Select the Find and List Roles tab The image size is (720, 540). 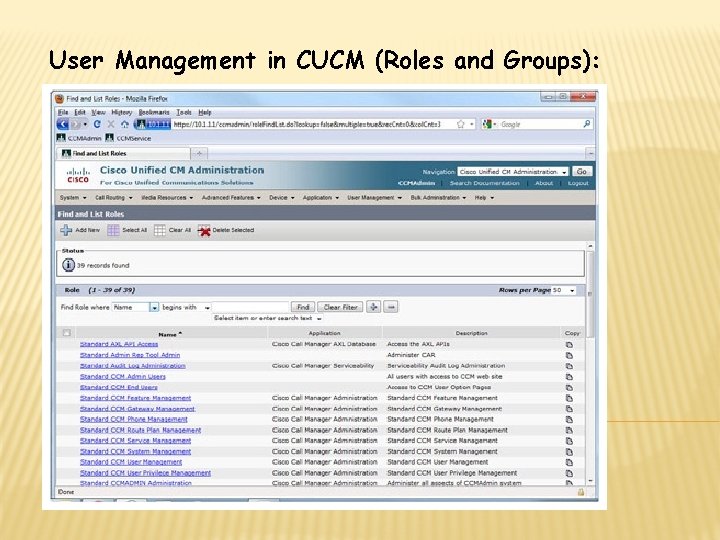pos(123,153)
